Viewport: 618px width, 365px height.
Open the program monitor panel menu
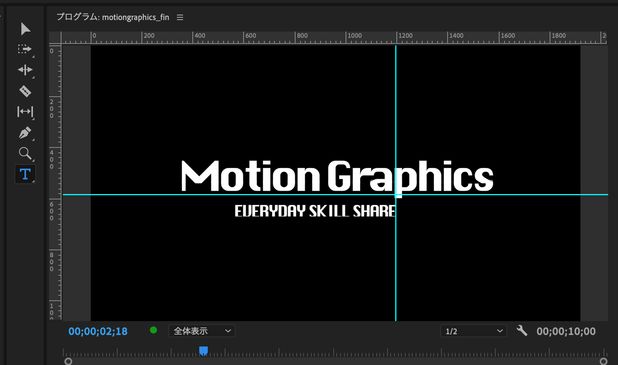click(x=180, y=17)
